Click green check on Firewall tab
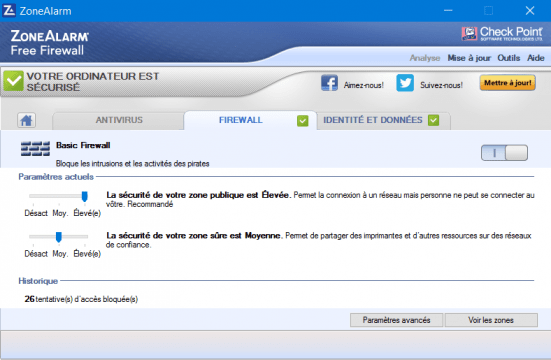Image resolution: width=551 pixels, height=360 pixels. 303,121
